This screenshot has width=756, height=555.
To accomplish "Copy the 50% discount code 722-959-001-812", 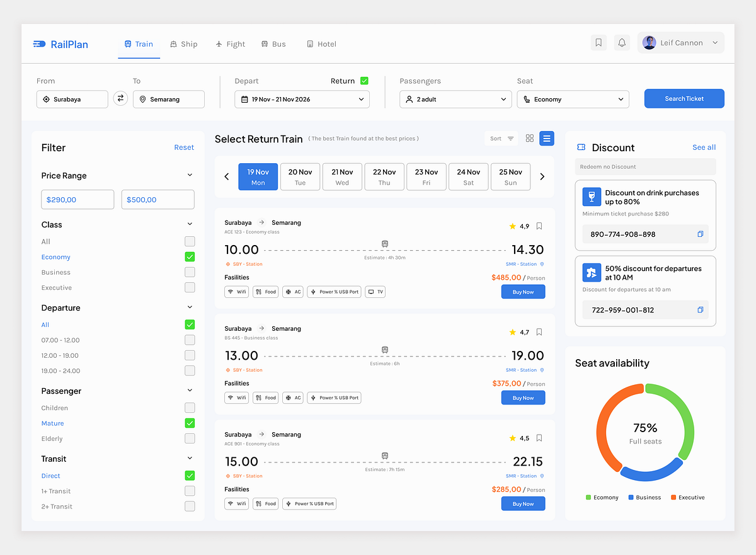I will tap(700, 310).
